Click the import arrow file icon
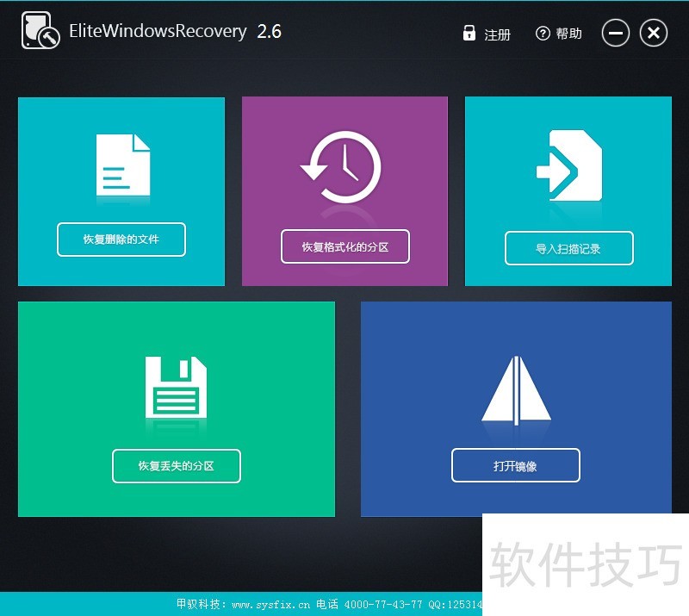Image resolution: width=689 pixels, height=616 pixels. pyautogui.click(x=568, y=165)
